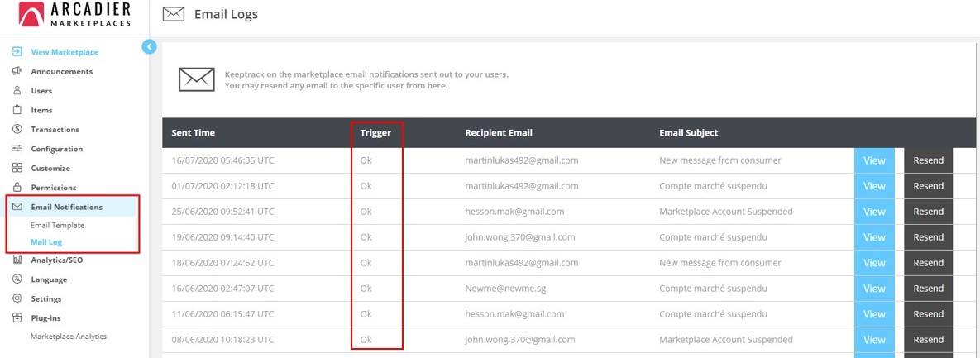Click the Sent Time column header

[194, 132]
